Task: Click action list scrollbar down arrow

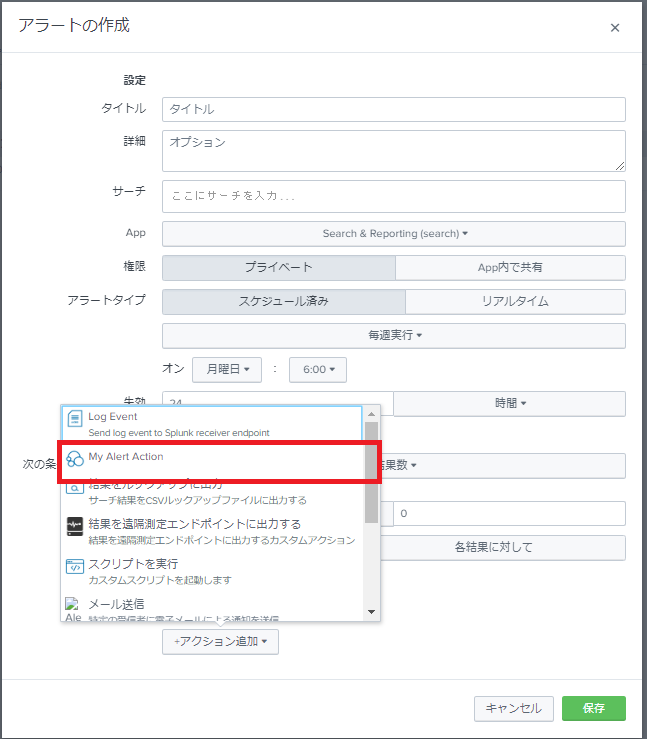Action: 371,612
